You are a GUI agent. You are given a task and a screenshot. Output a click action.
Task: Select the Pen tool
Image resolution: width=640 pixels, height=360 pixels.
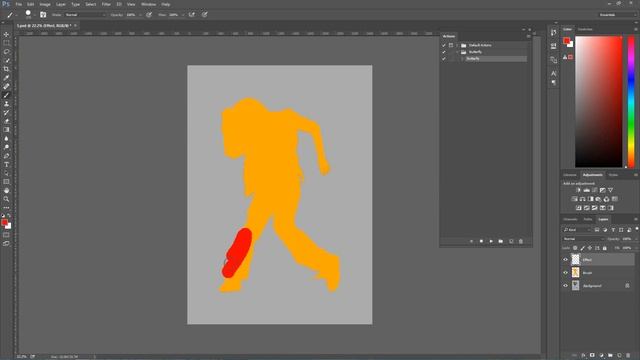pos(6,156)
